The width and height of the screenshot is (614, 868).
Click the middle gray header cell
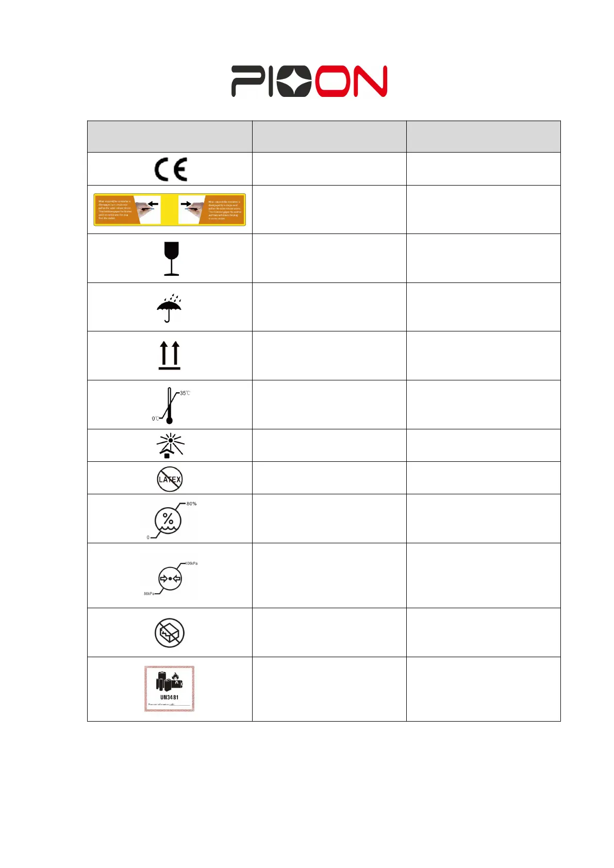[x=329, y=137]
